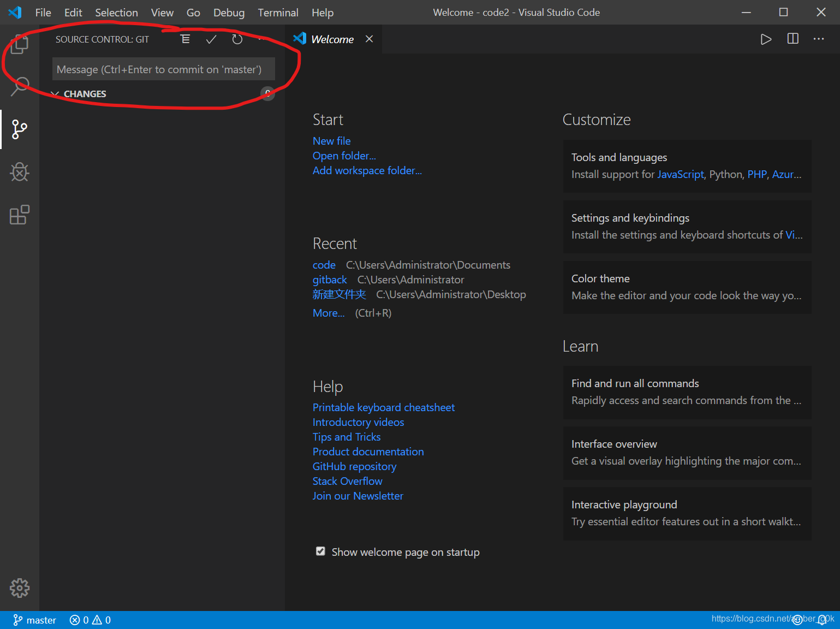Click the SOURCE CONTROL: GIT panel title
The height and width of the screenshot is (629, 840).
[x=102, y=39]
